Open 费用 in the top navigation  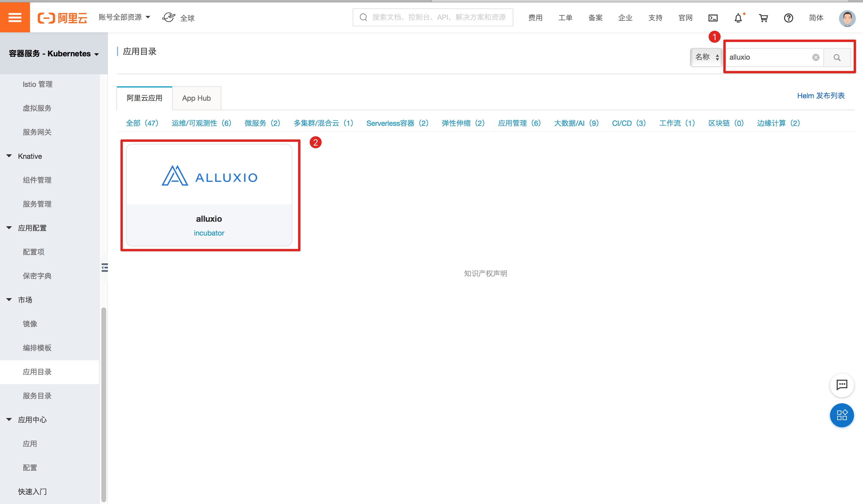point(535,18)
